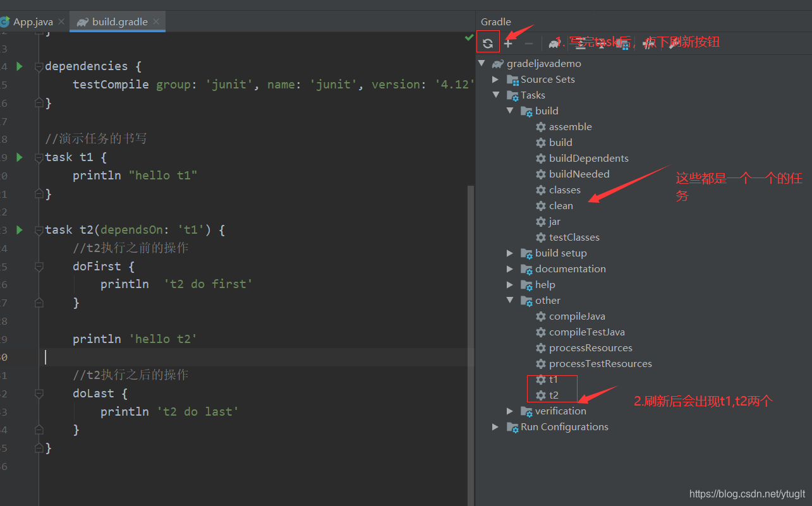Select the testClasses task
The image size is (812, 506).
[574, 237]
